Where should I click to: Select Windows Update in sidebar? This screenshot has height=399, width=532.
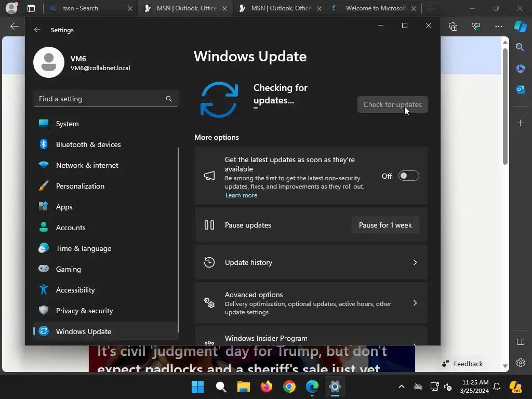105,331
